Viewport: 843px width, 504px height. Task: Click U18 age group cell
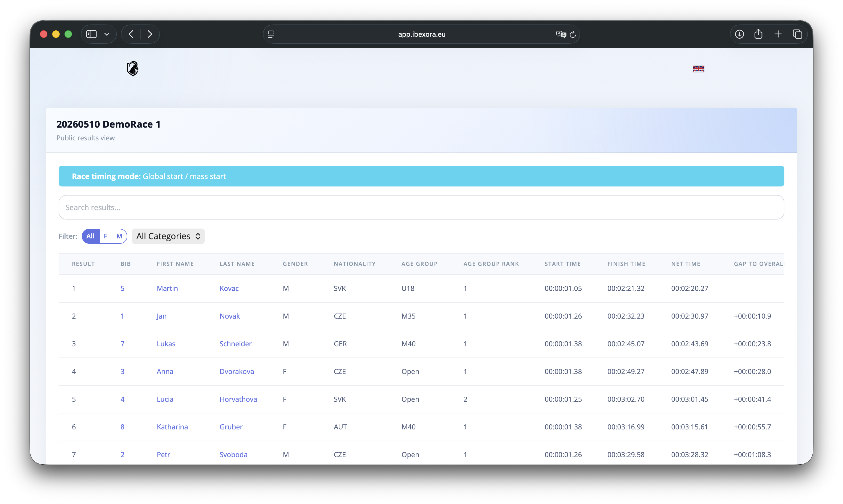tap(408, 288)
